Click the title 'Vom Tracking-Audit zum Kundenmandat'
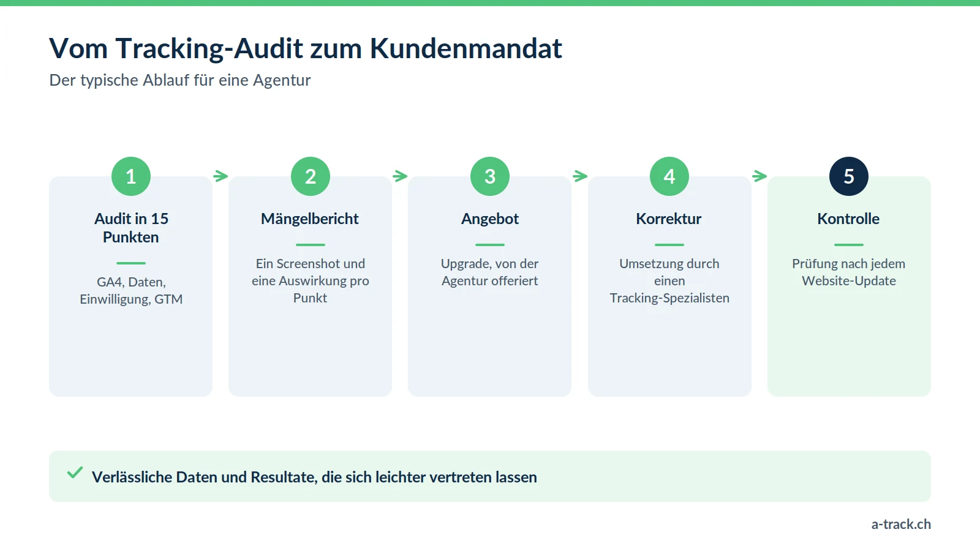The width and height of the screenshot is (980, 551). point(306,48)
